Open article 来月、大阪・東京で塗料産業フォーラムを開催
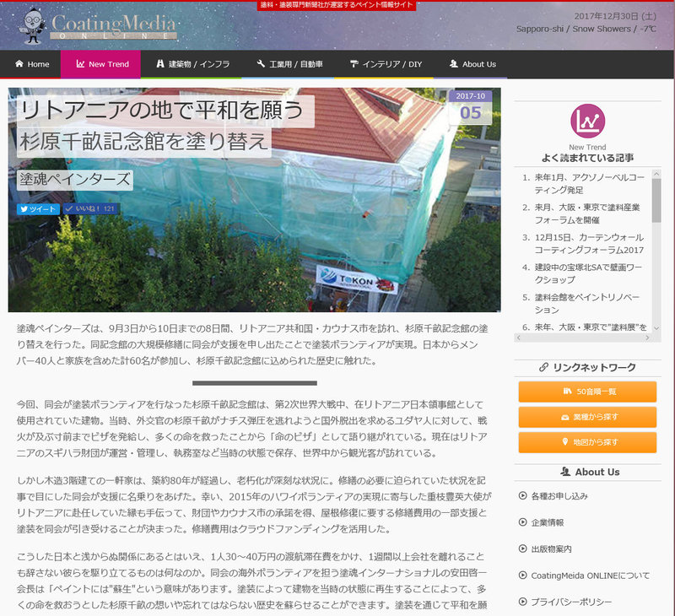675x616 pixels. coord(587,213)
